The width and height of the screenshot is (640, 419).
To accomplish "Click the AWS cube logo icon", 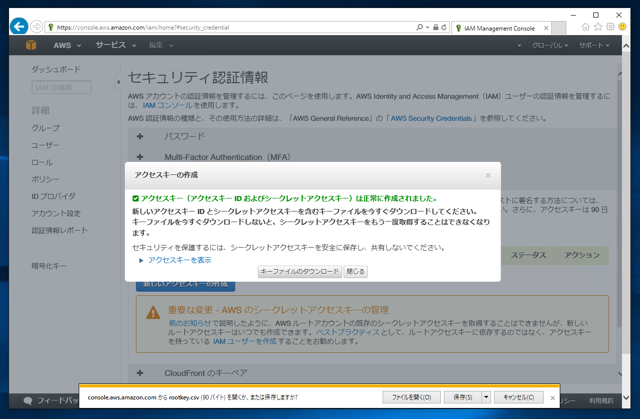I will pyautogui.click(x=31, y=45).
